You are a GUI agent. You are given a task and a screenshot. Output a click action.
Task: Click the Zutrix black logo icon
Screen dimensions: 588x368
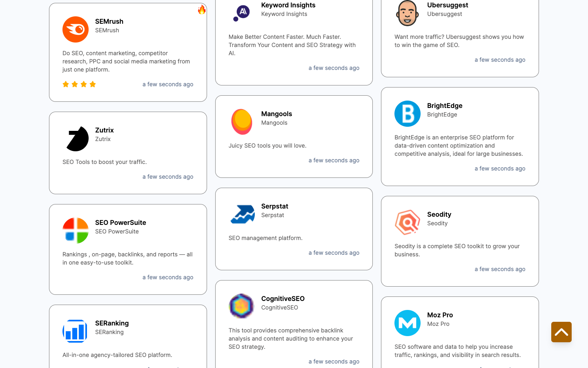(76, 138)
